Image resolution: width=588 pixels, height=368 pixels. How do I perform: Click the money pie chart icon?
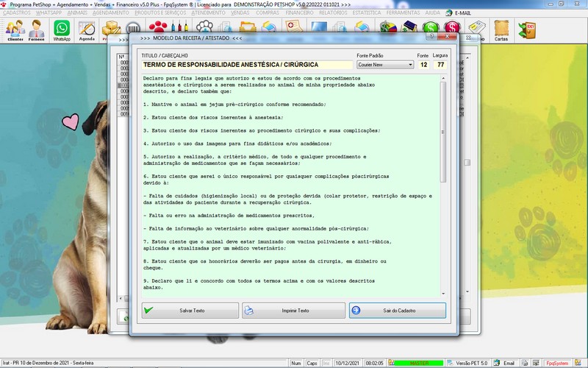pos(388,27)
